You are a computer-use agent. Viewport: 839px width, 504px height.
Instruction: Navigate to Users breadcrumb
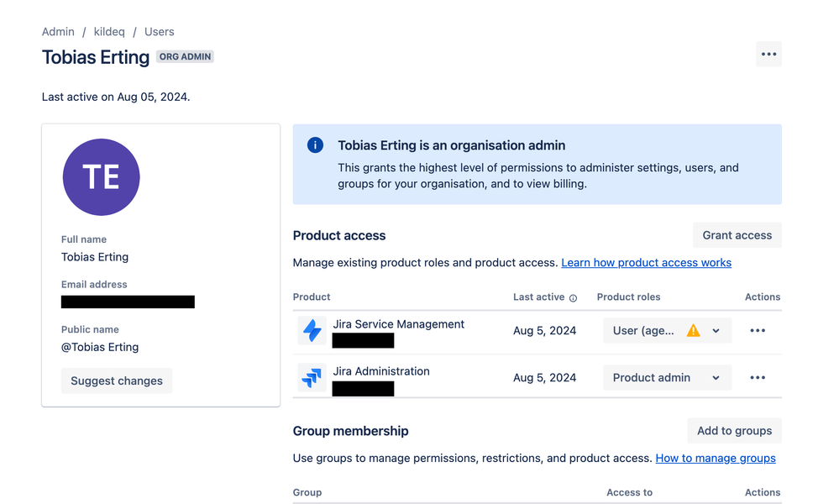pos(160,32)
